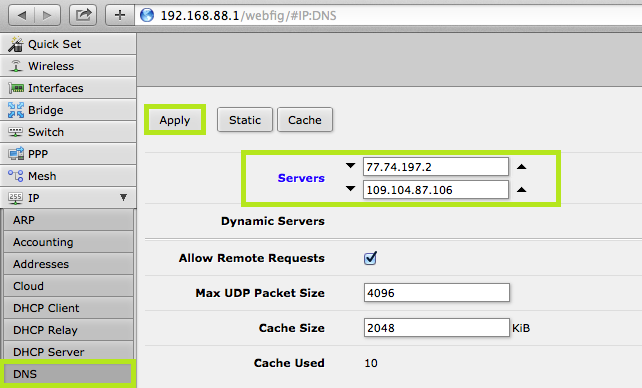Click the 77.74.197.2 server field
The height and width of the screenshot is (388, 642).
click(x=436, y=167)
